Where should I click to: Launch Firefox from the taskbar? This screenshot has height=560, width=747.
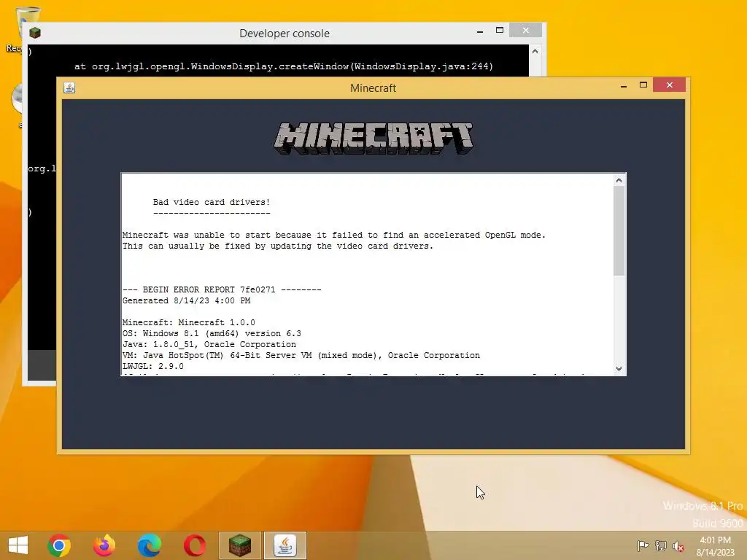104,545
